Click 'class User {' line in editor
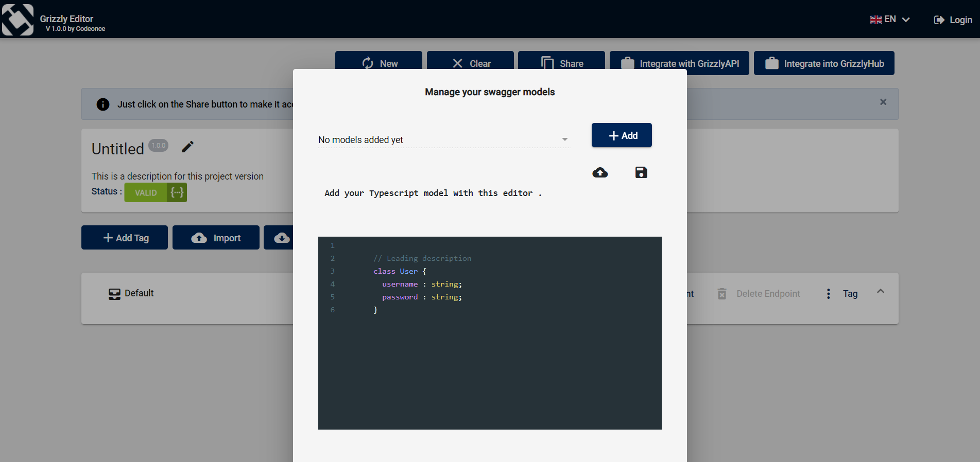Viewport: 980px width, 462px height. (x=400, y=271)
